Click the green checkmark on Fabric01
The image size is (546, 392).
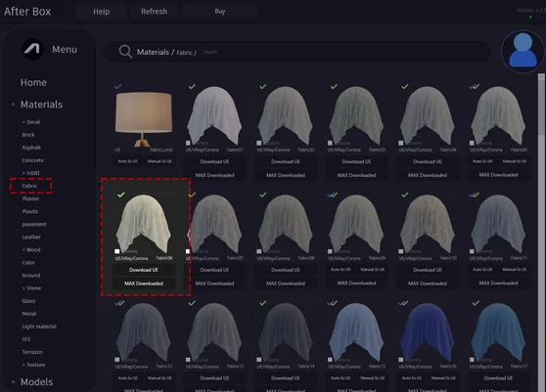tap(192, 86)
